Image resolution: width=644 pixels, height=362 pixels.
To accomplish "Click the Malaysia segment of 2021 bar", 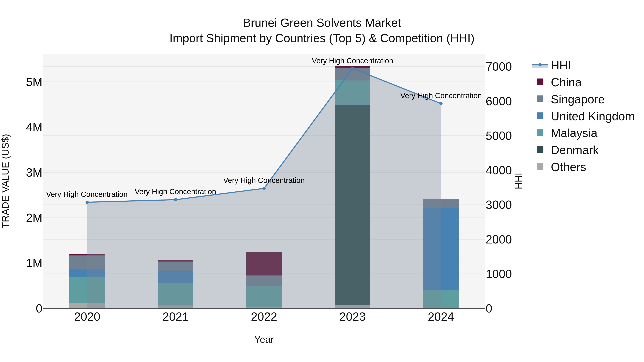I will (175, 294).
